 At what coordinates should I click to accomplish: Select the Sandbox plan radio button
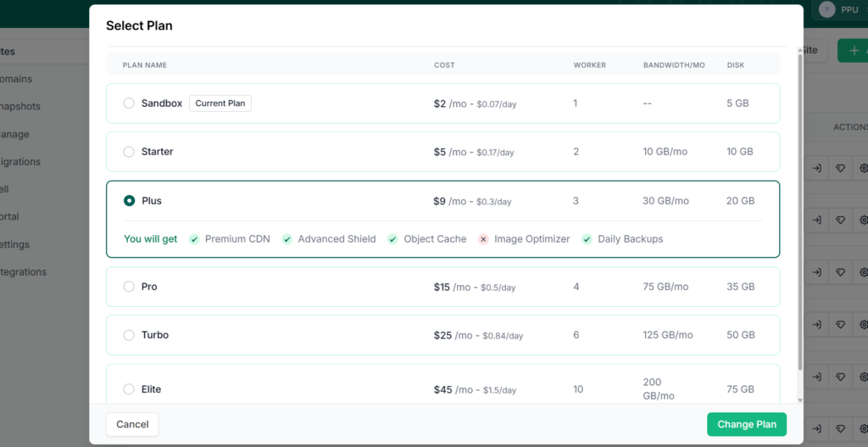coord(129,103)
